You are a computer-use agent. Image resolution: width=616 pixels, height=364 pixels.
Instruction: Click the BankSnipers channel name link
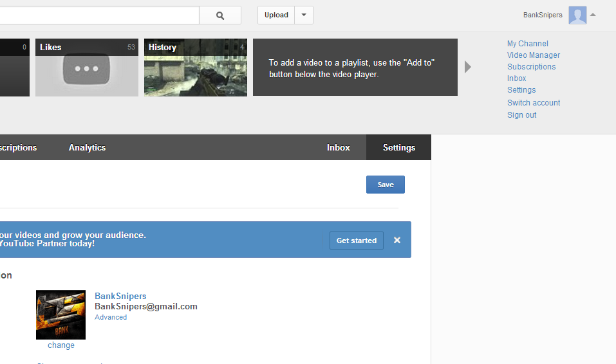tap(120, 296)
